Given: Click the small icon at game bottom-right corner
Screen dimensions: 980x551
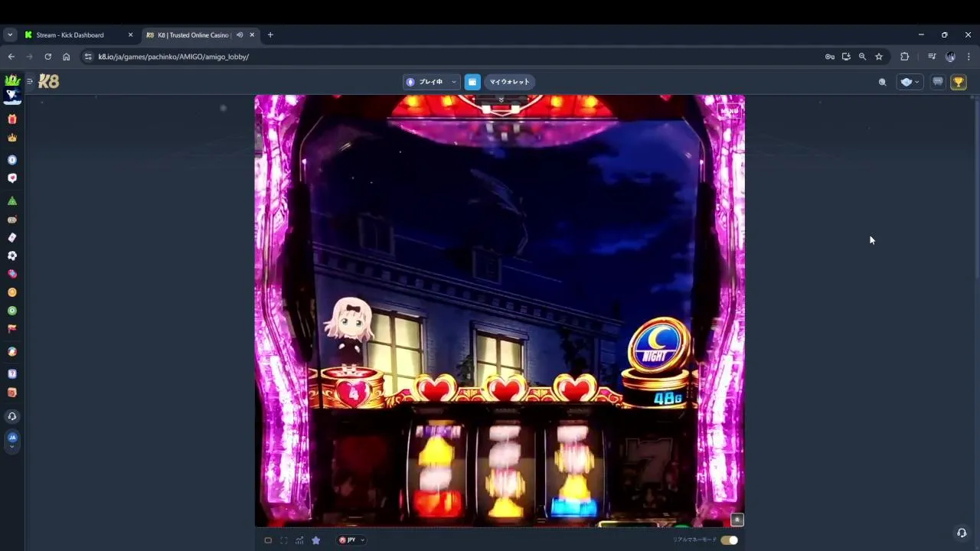Looking at the screenshot, I should click(737, 520).
